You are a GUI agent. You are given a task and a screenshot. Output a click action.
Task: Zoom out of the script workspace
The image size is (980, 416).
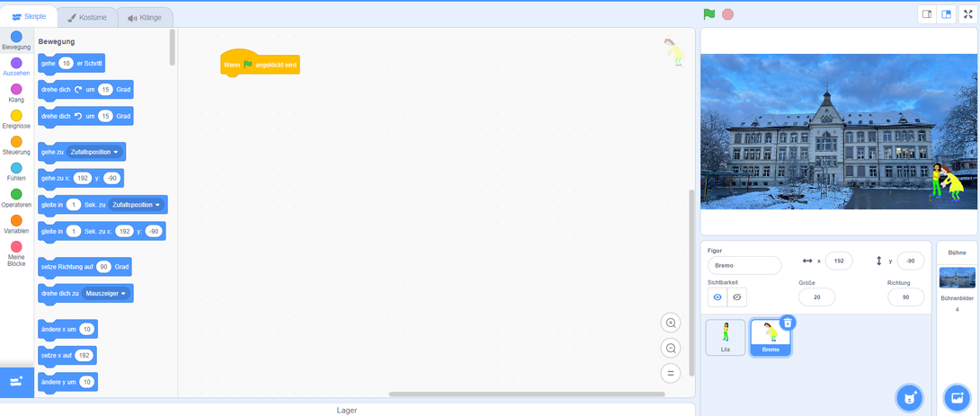pyautogui.click(x=671, y=349)
